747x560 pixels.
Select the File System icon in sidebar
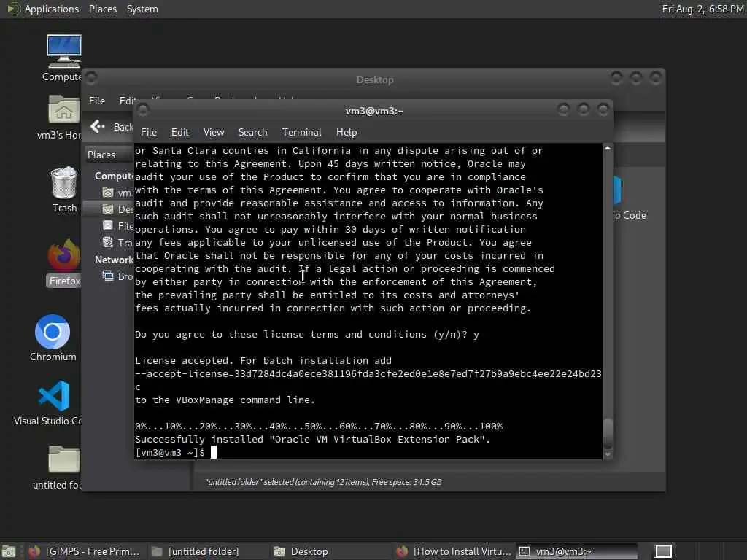(108, 226)
